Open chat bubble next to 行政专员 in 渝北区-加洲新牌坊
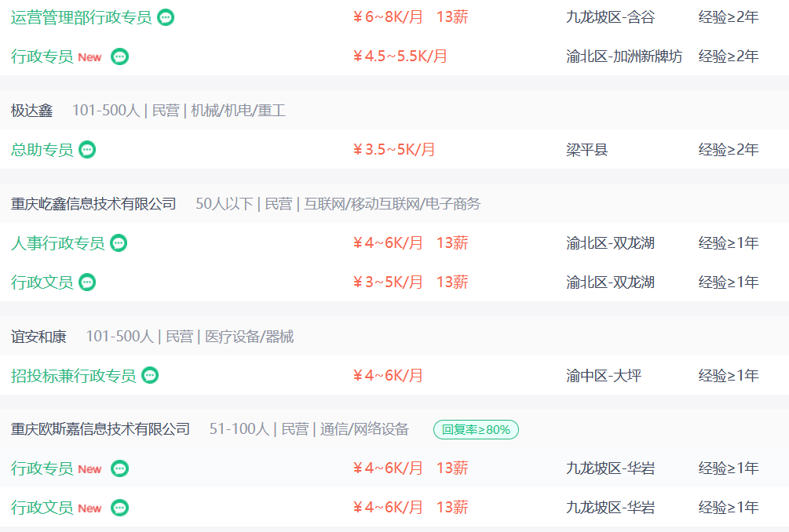The height and width of the screenshot is (532, 789). coord(120,56)
